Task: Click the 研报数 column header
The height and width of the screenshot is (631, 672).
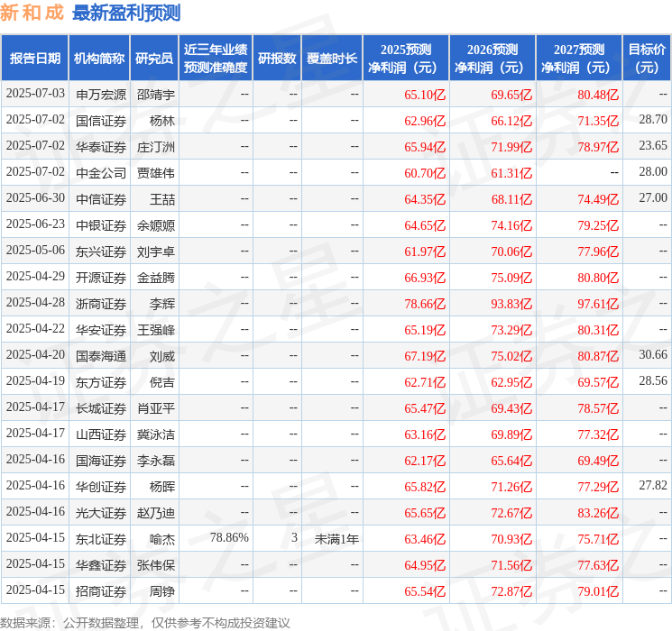Action: point(277,59)
